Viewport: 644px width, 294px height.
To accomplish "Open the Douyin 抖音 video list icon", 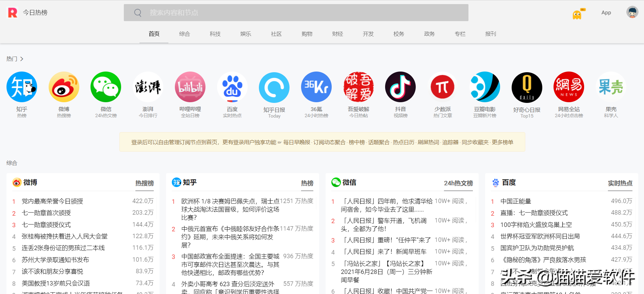I will tap(400, 87).
